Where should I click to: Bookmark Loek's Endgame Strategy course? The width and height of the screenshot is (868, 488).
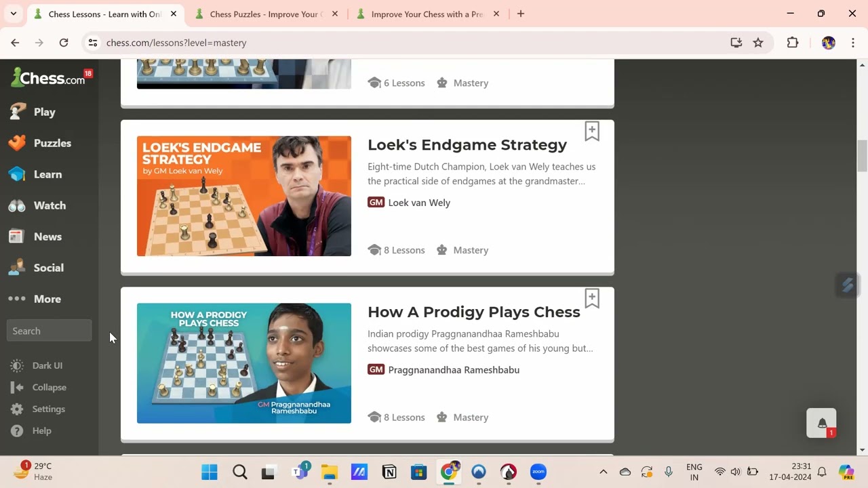(x=592, y=131)
